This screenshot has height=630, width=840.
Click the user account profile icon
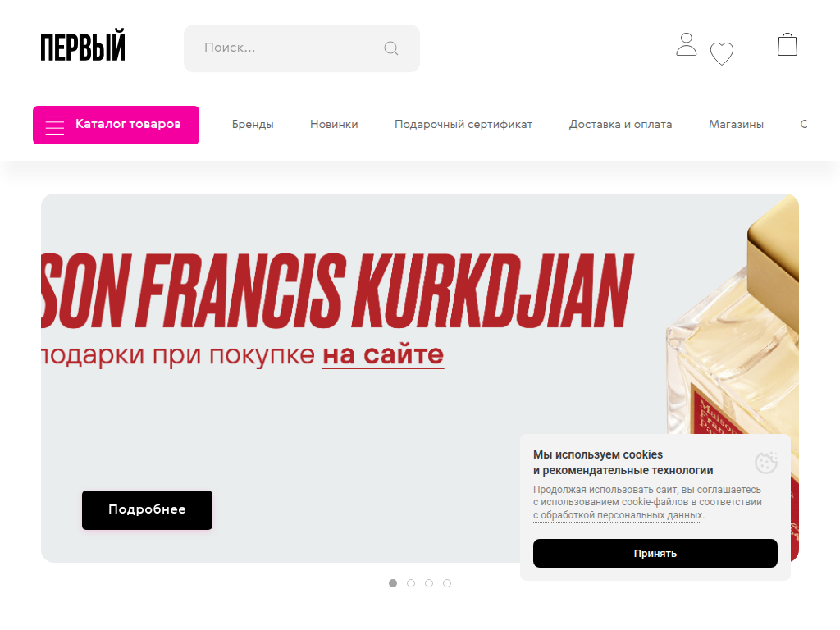pos(687,44)
